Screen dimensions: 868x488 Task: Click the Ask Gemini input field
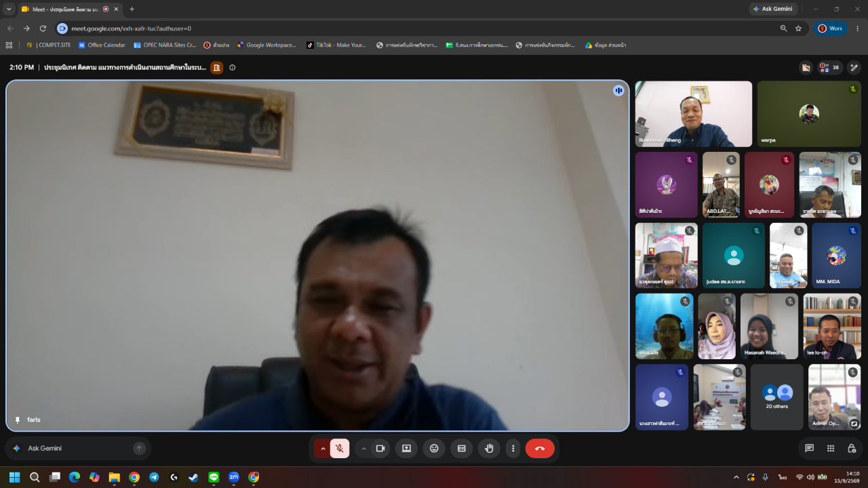pos(78,448)
